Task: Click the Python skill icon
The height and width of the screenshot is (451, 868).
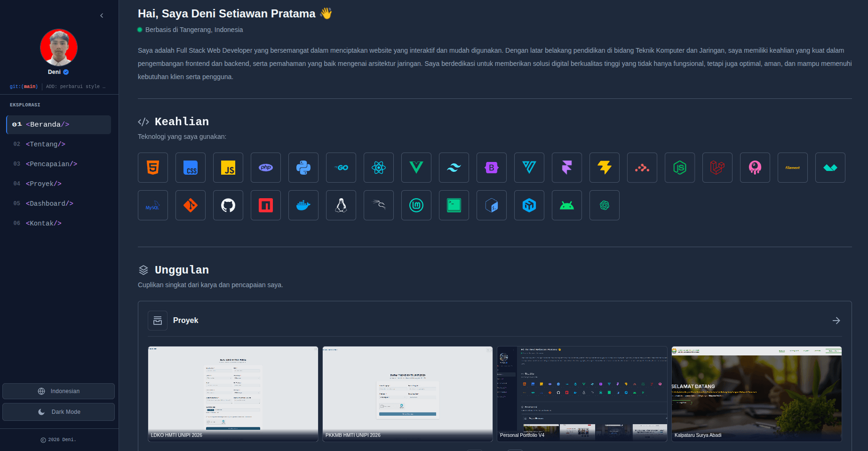Action: [303, 168]
